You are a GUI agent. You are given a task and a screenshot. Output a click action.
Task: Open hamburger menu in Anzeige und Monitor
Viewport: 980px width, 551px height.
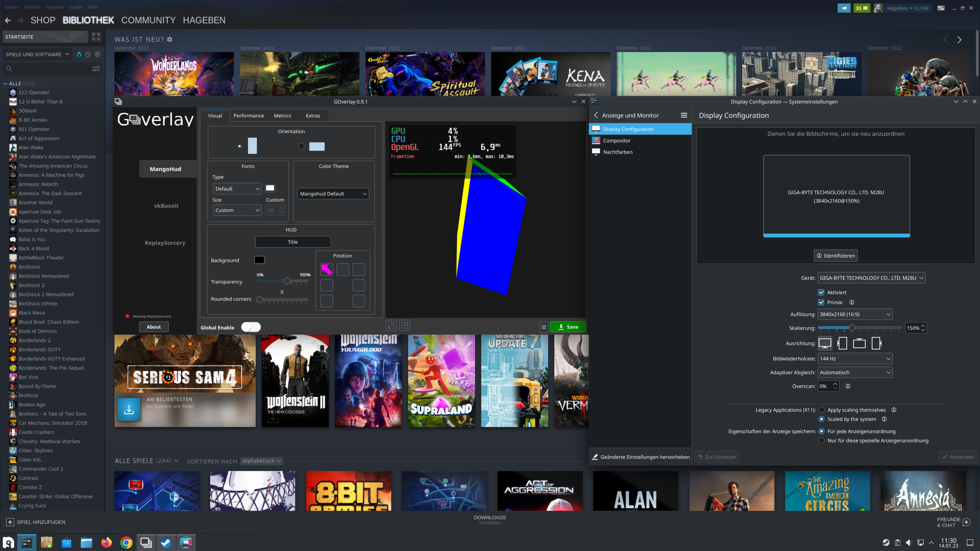(684, 116)
